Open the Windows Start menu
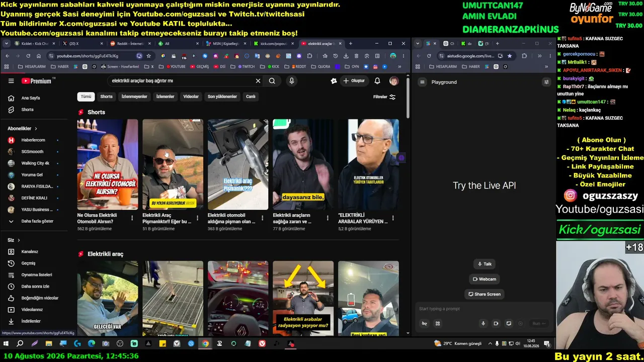This screenshot has height=362, width=644. coord(6,344)
